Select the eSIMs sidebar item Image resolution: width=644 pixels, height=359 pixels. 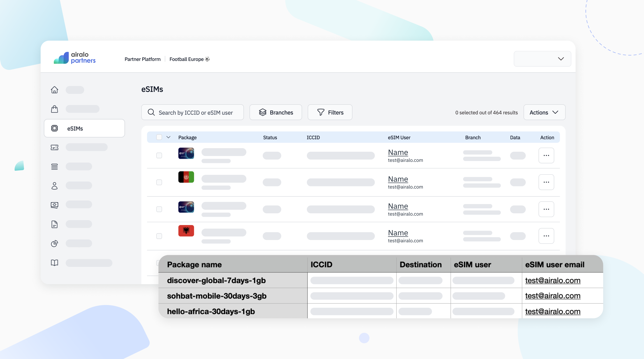tap(84, 128)
